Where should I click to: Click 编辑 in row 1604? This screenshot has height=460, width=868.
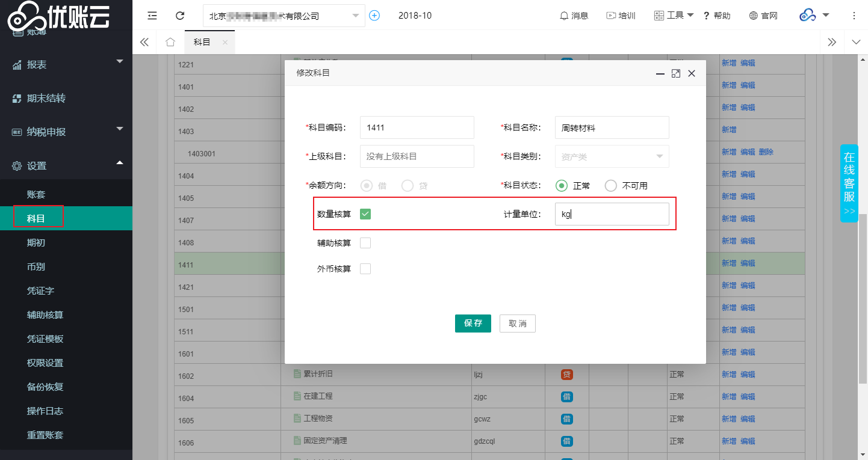click(748, 396)
